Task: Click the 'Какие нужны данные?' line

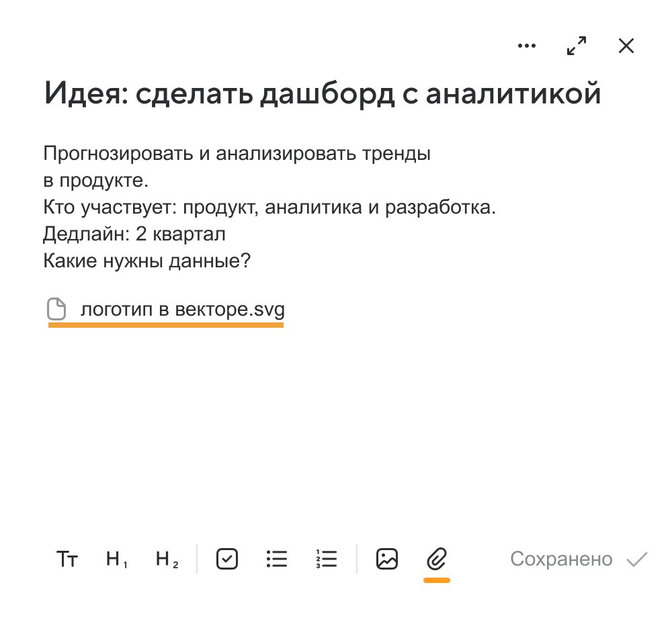Action: [x=146, y=261]
